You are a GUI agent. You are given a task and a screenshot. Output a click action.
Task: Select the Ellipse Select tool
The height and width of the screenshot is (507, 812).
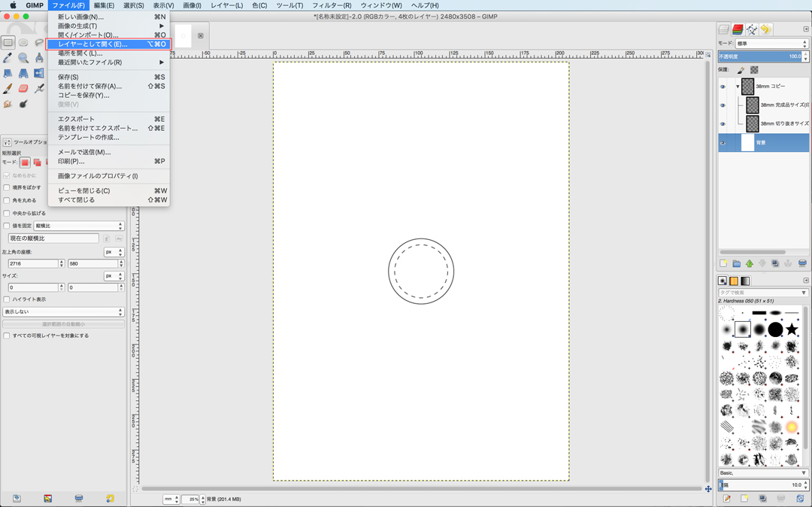point(23,42)
